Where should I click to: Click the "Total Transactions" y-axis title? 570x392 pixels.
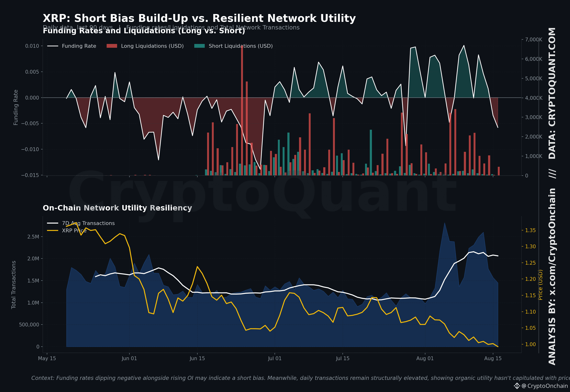tap(14, 285)
